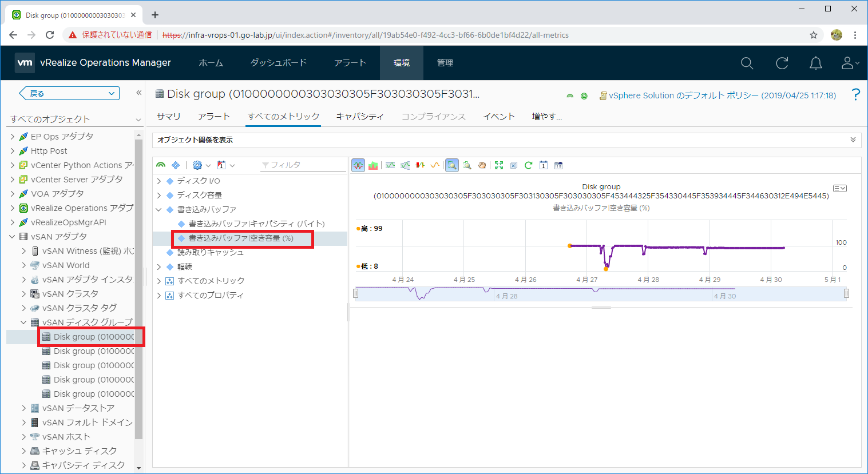Select vSAN データストア in the tree
868x474 pixels.
(x=78, y=408)
